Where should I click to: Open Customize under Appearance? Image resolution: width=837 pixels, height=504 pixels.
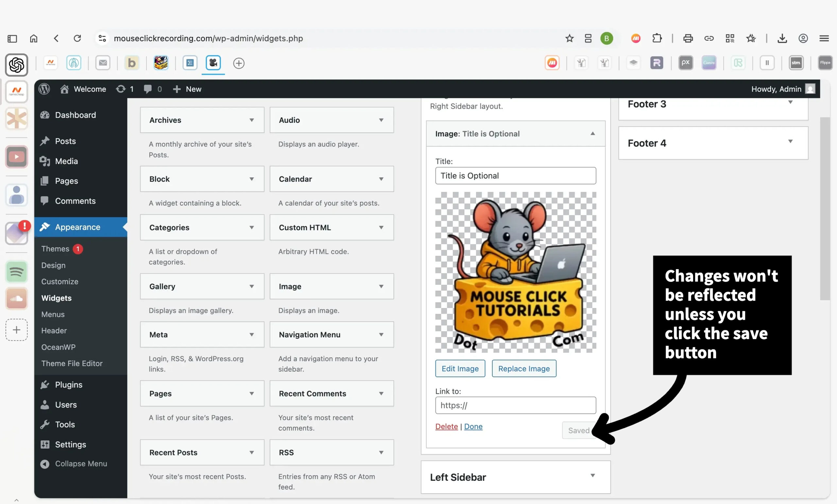pyautogui.click(x=60, y=281)
